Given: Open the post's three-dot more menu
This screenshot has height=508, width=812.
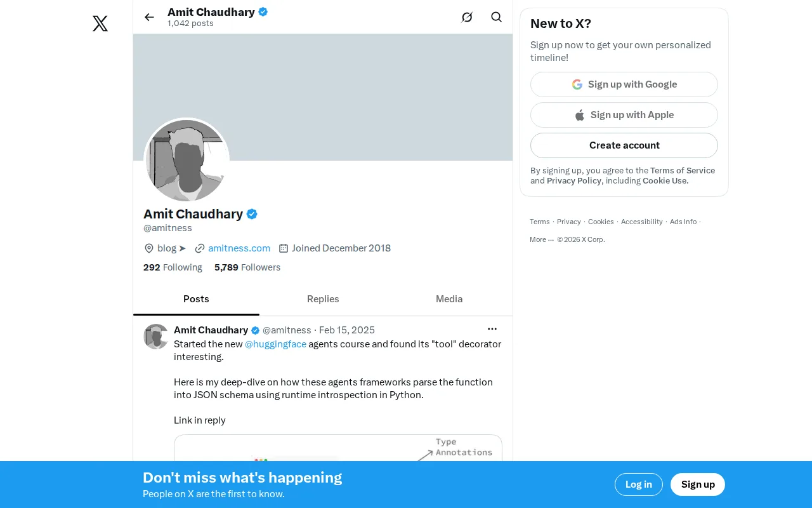Looking at the screenshot, I should point(492,329).
